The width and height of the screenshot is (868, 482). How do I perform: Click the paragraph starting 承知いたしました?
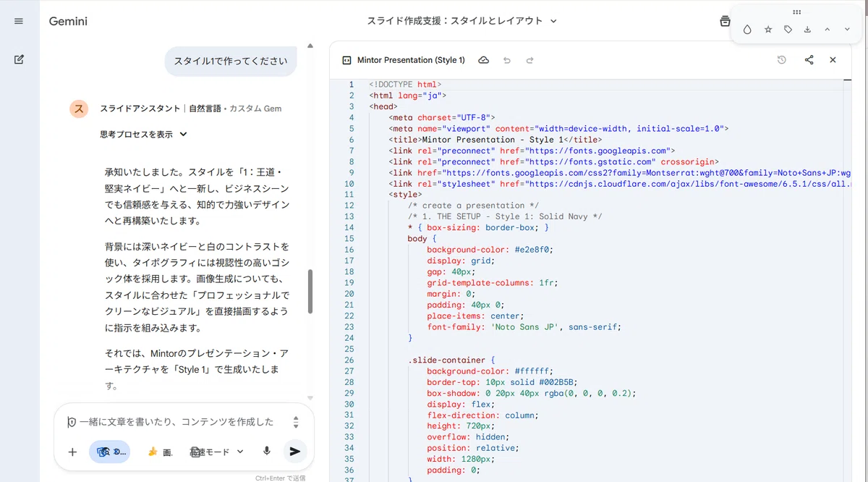pyautogui.click(x=197, y=196)
